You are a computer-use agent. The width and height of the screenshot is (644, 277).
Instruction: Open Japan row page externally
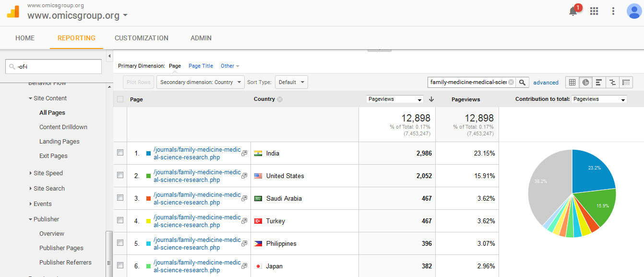click(x=244, y=266)
